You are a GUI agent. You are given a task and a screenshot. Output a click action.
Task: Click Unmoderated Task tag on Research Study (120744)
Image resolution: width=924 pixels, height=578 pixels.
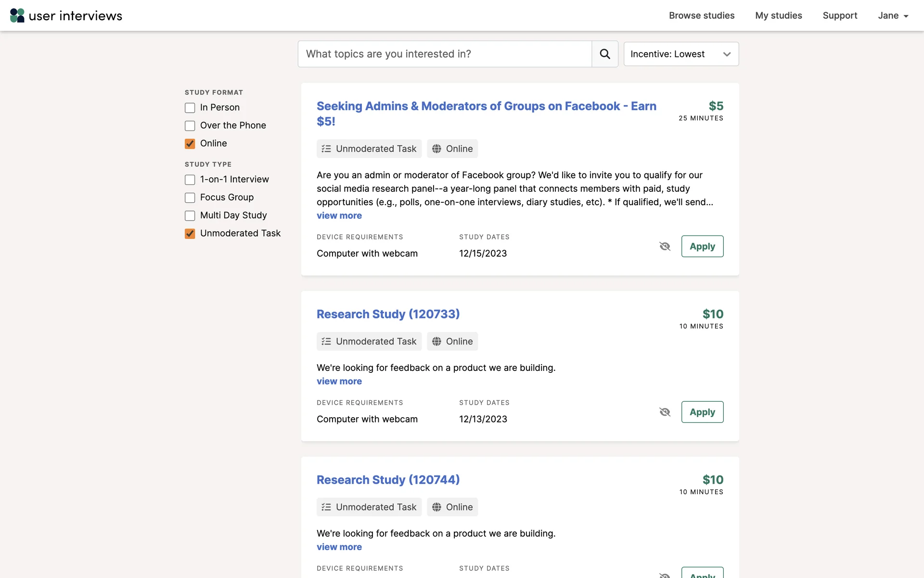[369, 507]
